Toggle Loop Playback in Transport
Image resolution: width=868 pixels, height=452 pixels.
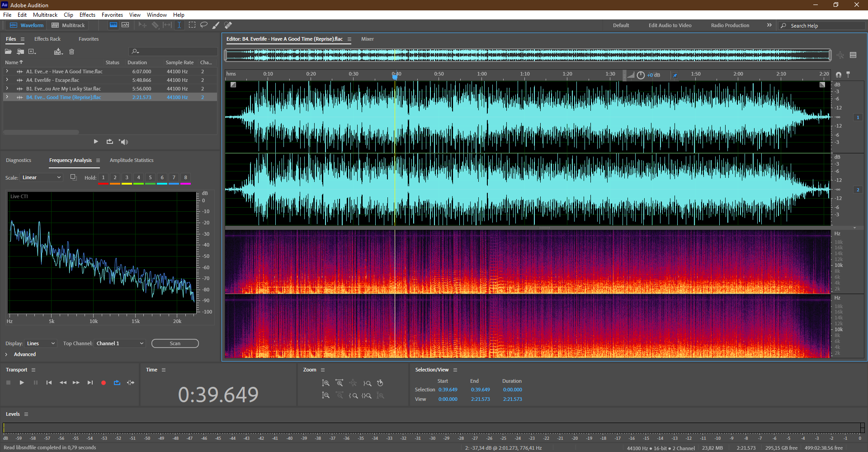pos(117,383)
